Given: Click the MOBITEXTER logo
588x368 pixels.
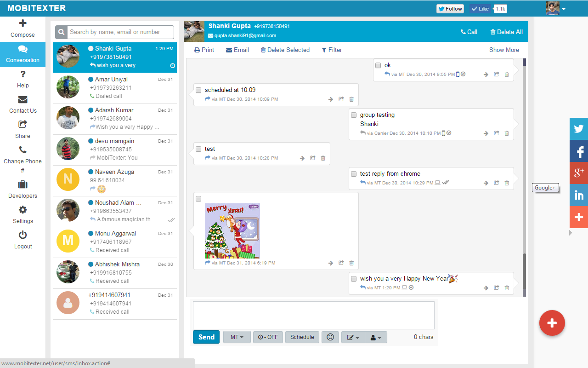Looking at the screenshot, I should tap(37, 8).
